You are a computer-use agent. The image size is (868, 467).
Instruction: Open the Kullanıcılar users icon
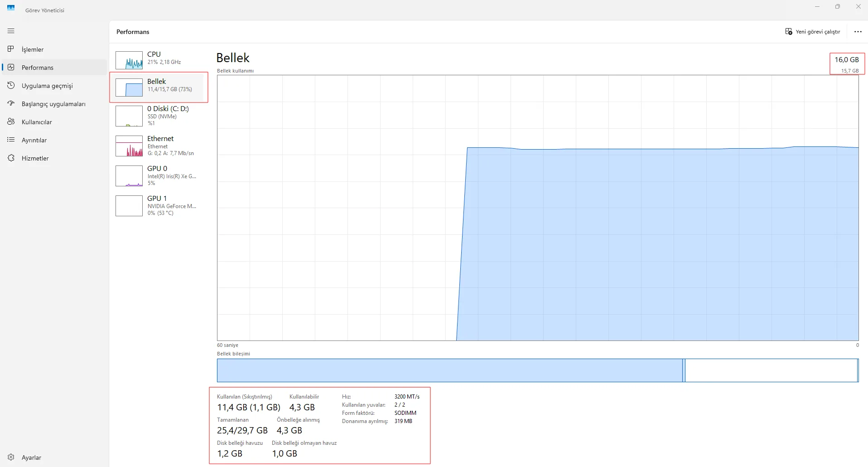click(x=11, y=122)
